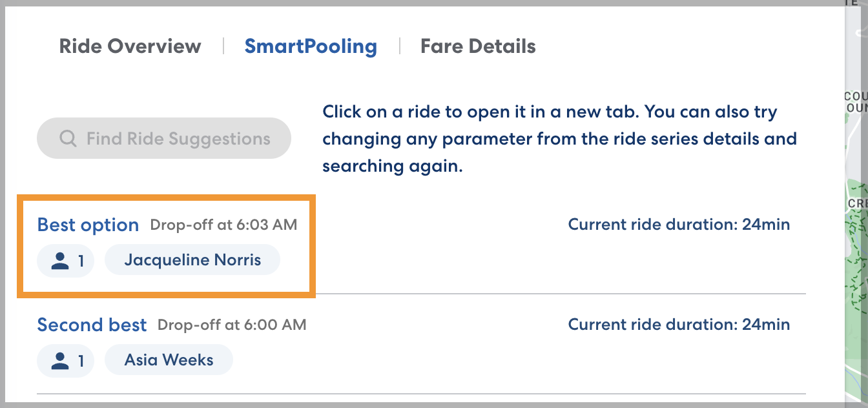The width and height of the screenshot is (868, 408).
Task: Open the Fare Details tab
Action: 477,46
